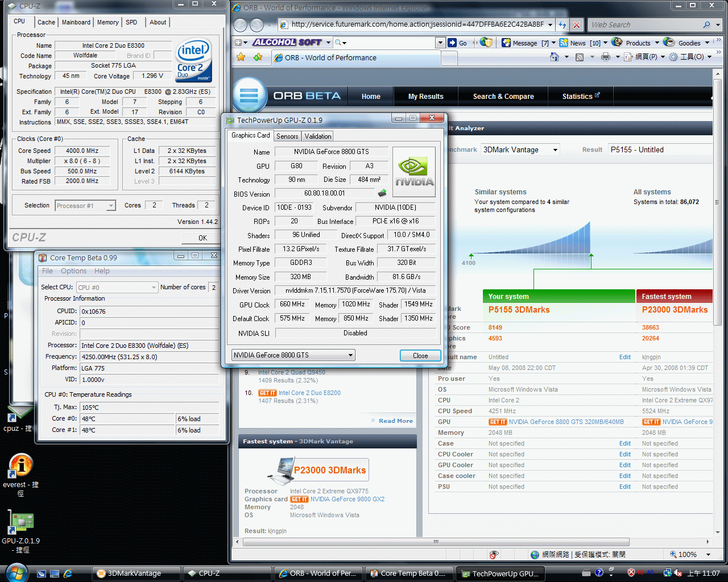Click Edit link in the Result name row
The image size is (728, 582).
pos(625,357)
